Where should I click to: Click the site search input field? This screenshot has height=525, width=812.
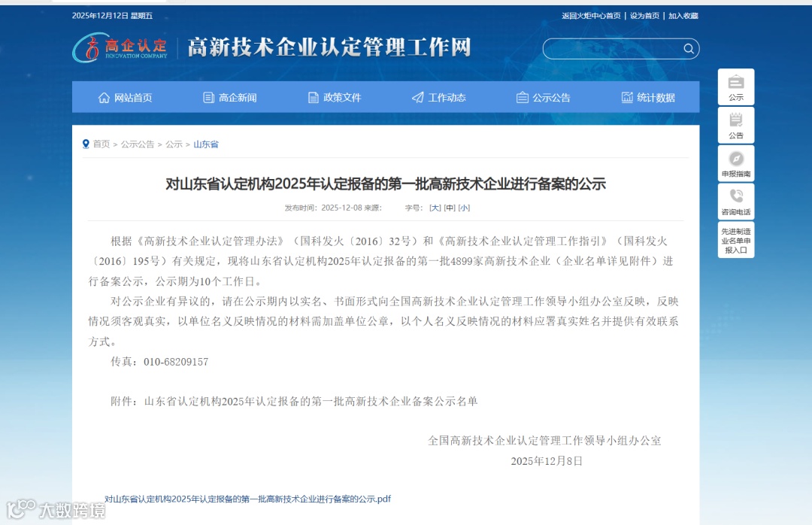coord(621,49)
